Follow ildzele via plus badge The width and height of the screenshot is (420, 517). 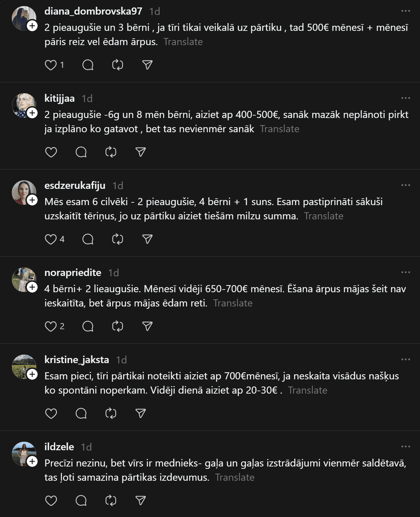coord(32,461)
